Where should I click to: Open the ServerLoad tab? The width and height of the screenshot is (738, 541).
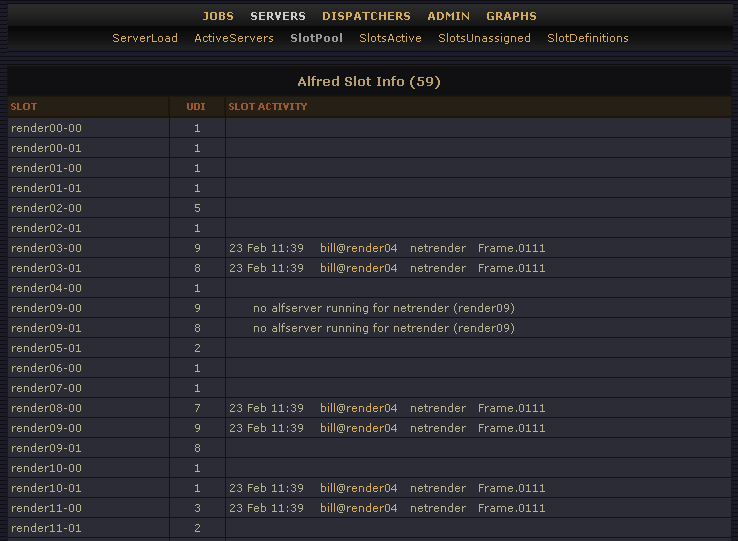click(x=145, y=38)
